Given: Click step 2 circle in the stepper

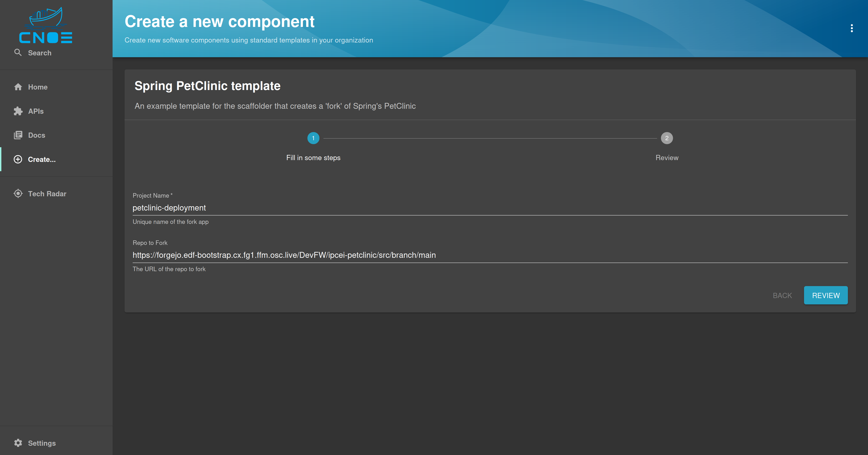Looking at the screenshot, I should coord(667,138).
